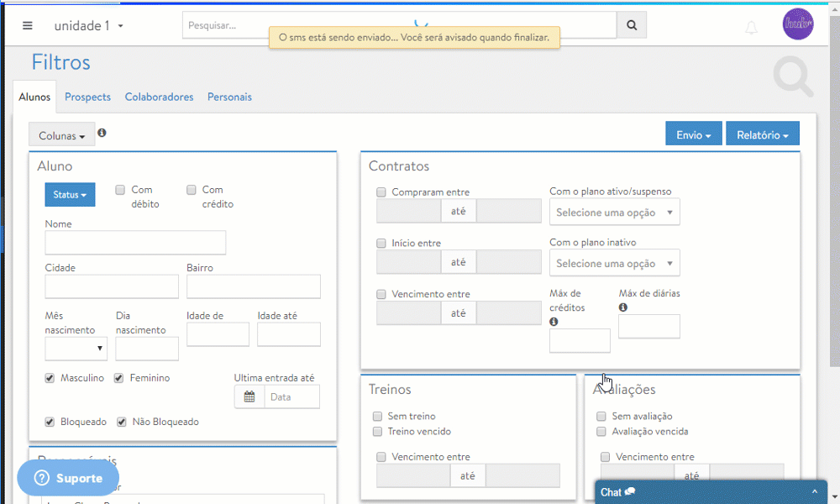This screenshot has width=840, height=504.
Task: Open the Mês nascimento dropdown
Action: [x=76, y=347]
